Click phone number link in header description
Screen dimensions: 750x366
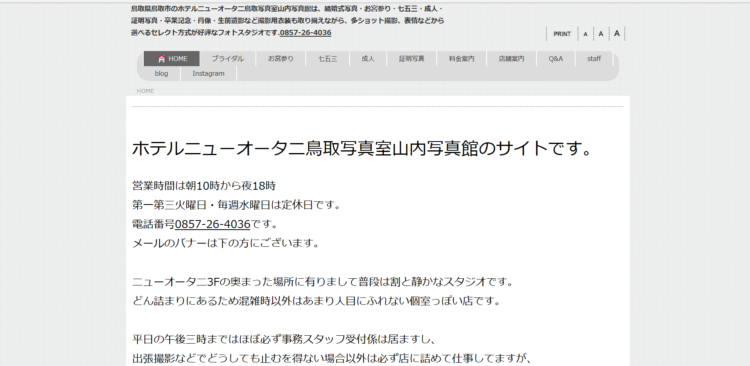coord(305,33)
